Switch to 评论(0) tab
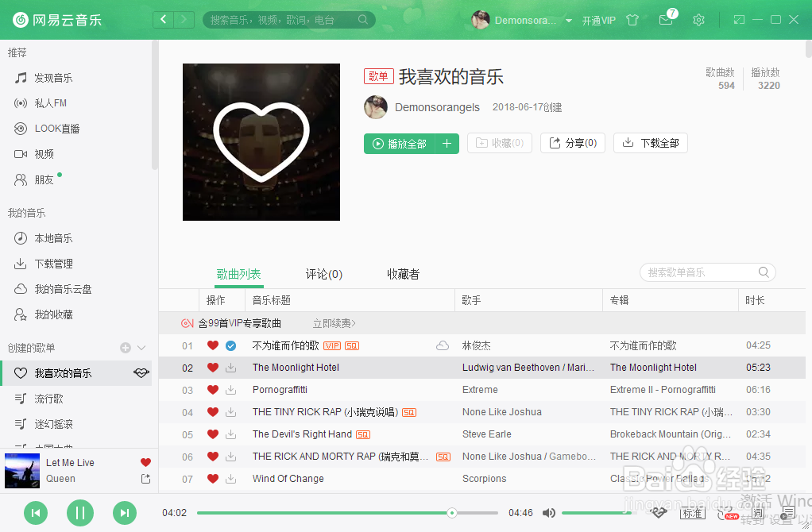This screenshot has width=812, height=532. click(323, 274)
